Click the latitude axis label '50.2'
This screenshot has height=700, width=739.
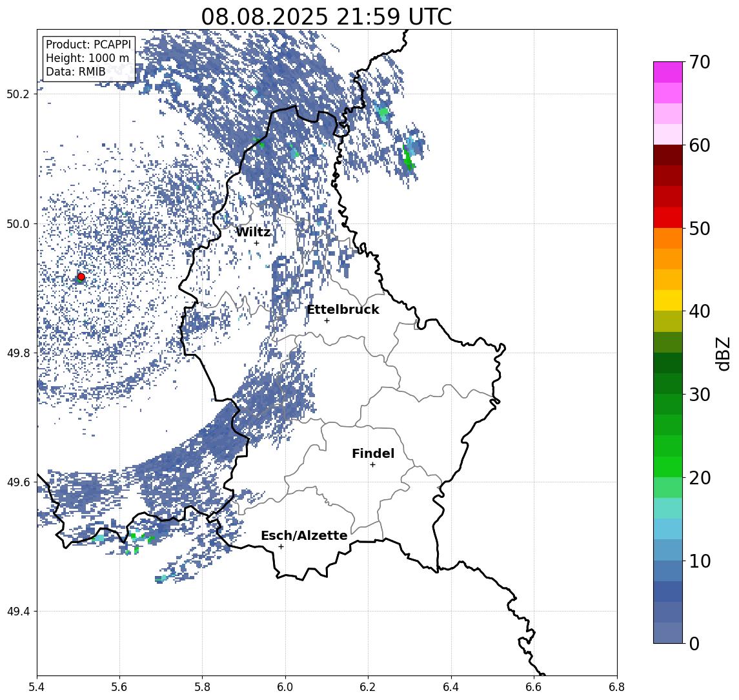[x=17, y=94]
